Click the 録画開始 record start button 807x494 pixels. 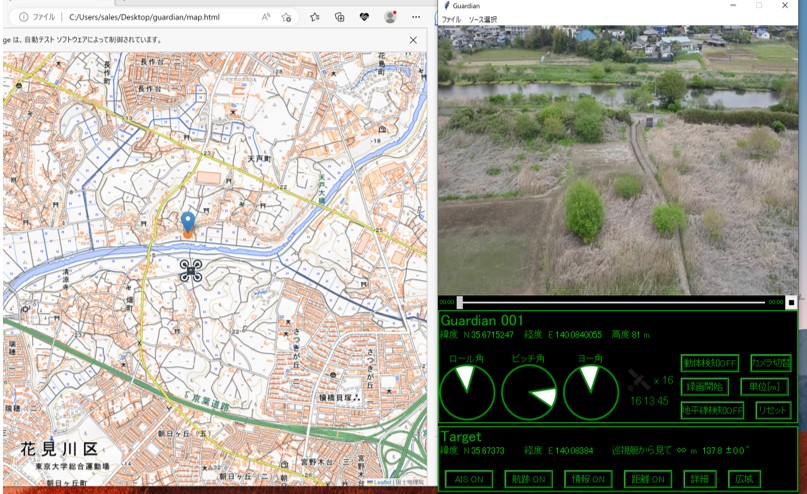pos(706,387)
